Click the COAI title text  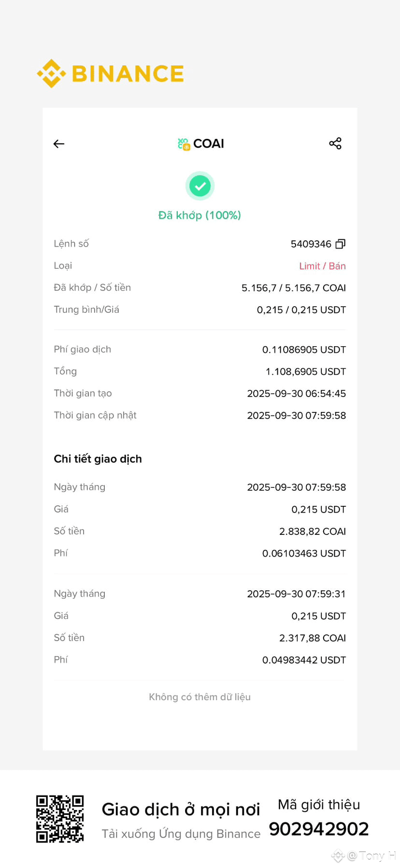click(209, 144)
